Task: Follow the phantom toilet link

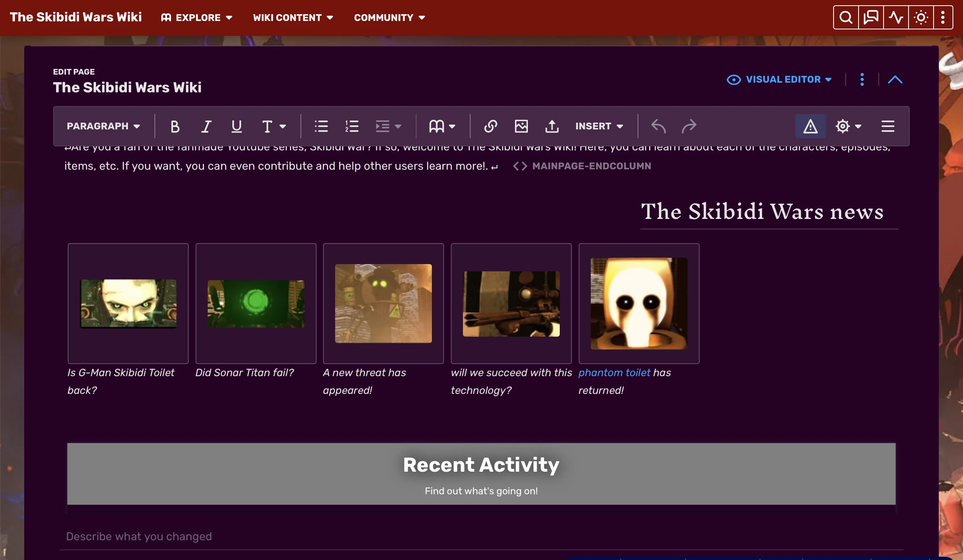Action: tap(614, 373)
